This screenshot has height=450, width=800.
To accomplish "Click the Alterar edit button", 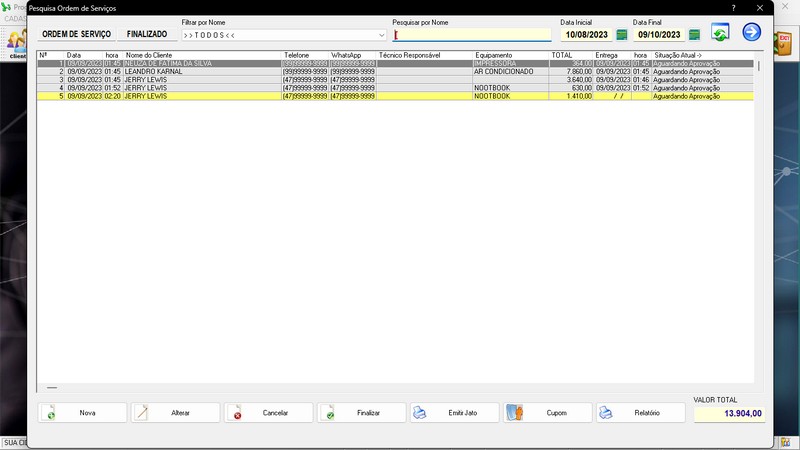I will tap(176, 413).
